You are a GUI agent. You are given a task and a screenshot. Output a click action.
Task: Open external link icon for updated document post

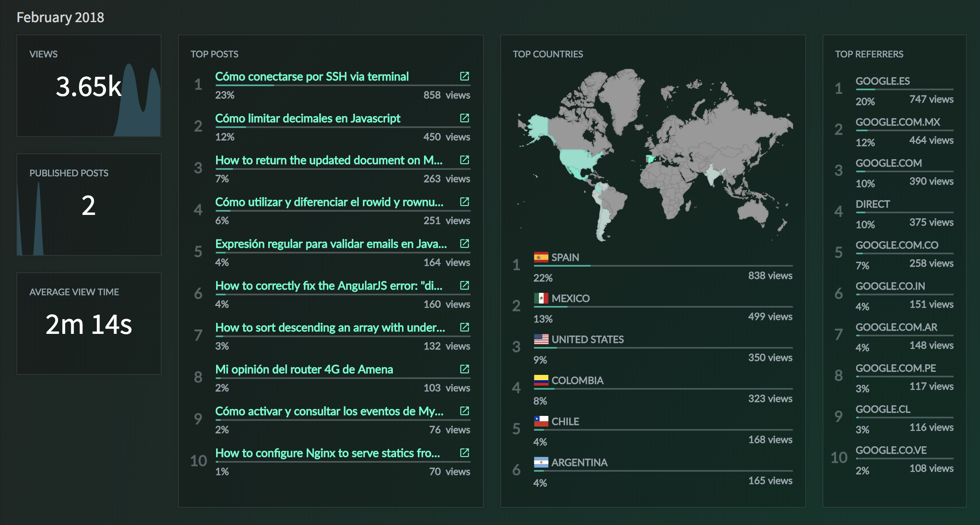click(x=464, y=160)
